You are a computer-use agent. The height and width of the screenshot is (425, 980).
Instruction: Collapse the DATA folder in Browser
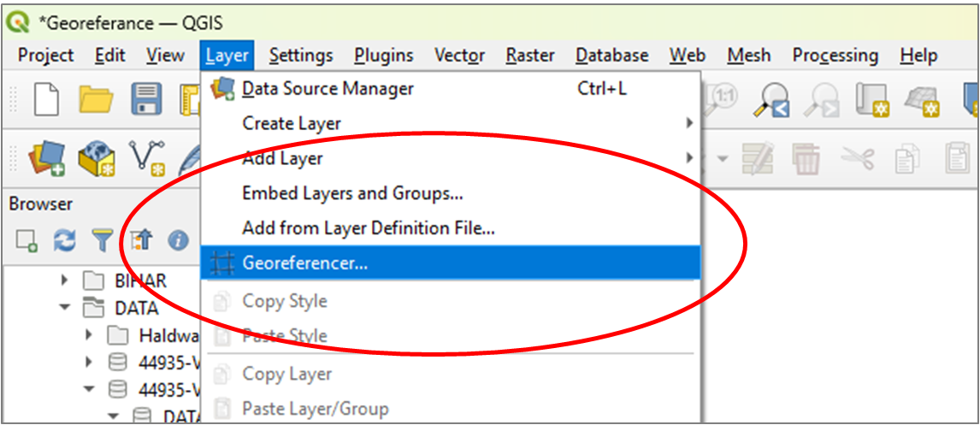[x=65, y=308]
